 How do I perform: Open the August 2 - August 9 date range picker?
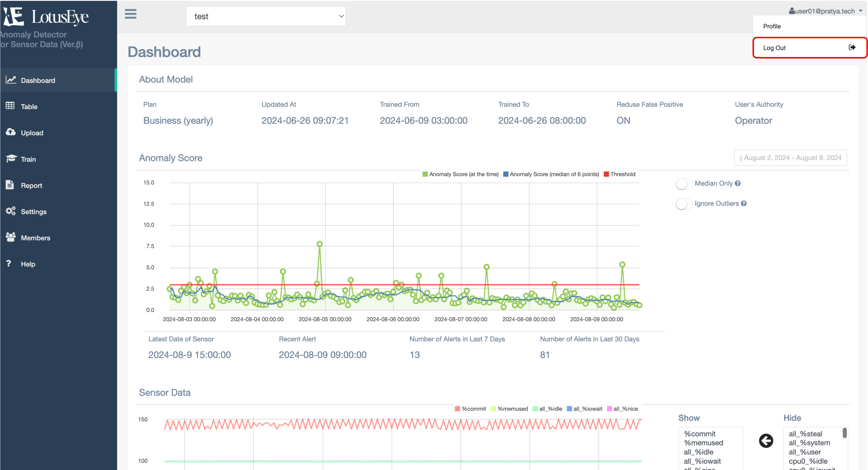pyautogui.click(x=790, y=158)
